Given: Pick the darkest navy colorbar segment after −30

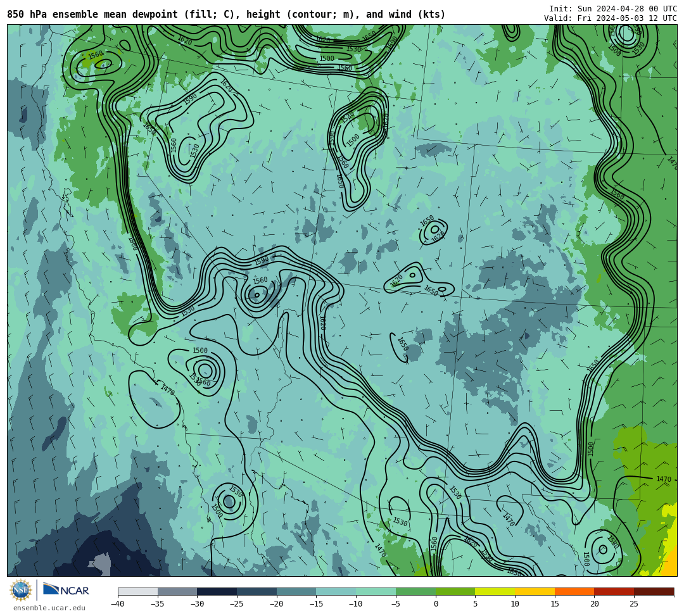Looking at the screenshot, I should pyautogui.click(x=217, y=591).
